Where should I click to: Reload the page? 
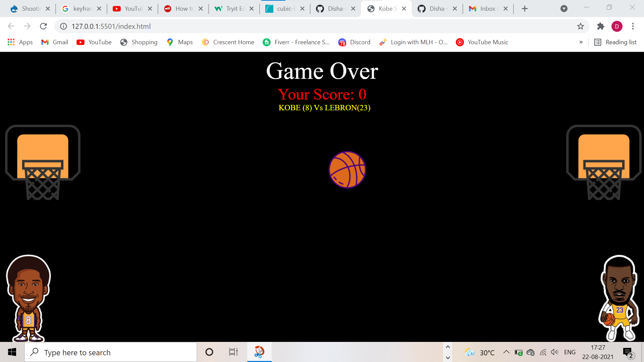tap(43, 26)
